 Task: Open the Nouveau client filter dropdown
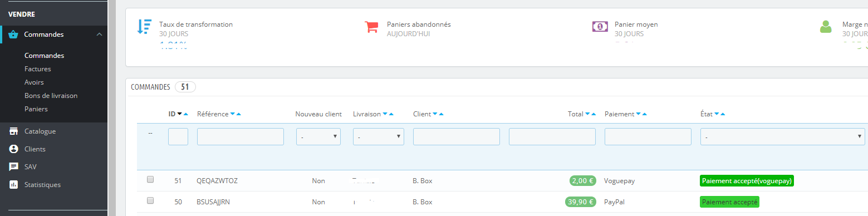tap(318, 136)
